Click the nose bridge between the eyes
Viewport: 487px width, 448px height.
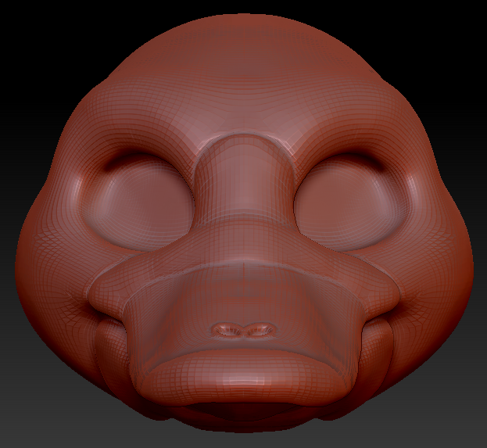[x=244, y=177]
